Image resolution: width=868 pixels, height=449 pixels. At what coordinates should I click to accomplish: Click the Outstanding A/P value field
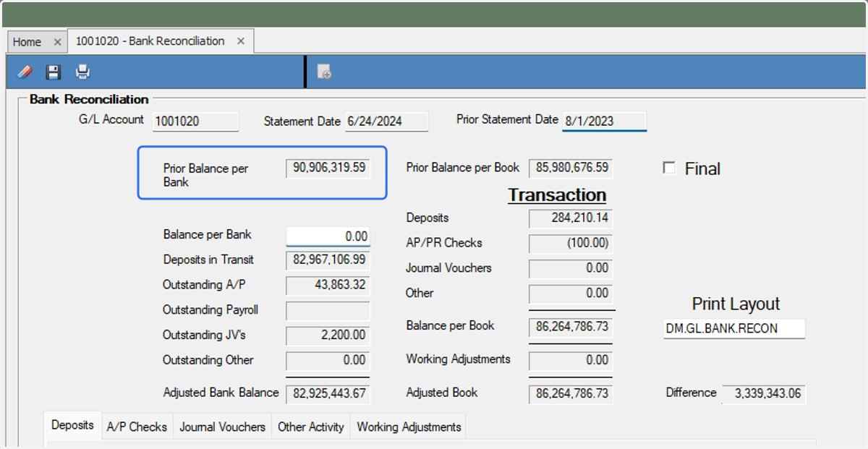pos(328,285)
